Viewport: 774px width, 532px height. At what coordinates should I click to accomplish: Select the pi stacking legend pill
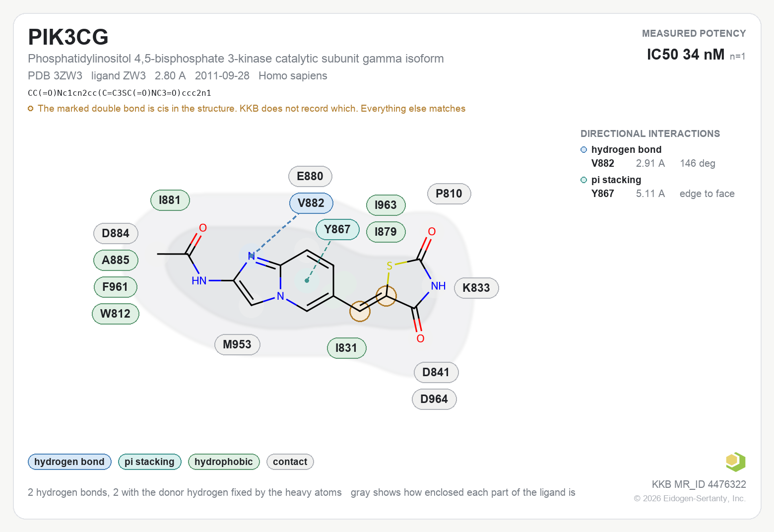[x=149, y=462]
